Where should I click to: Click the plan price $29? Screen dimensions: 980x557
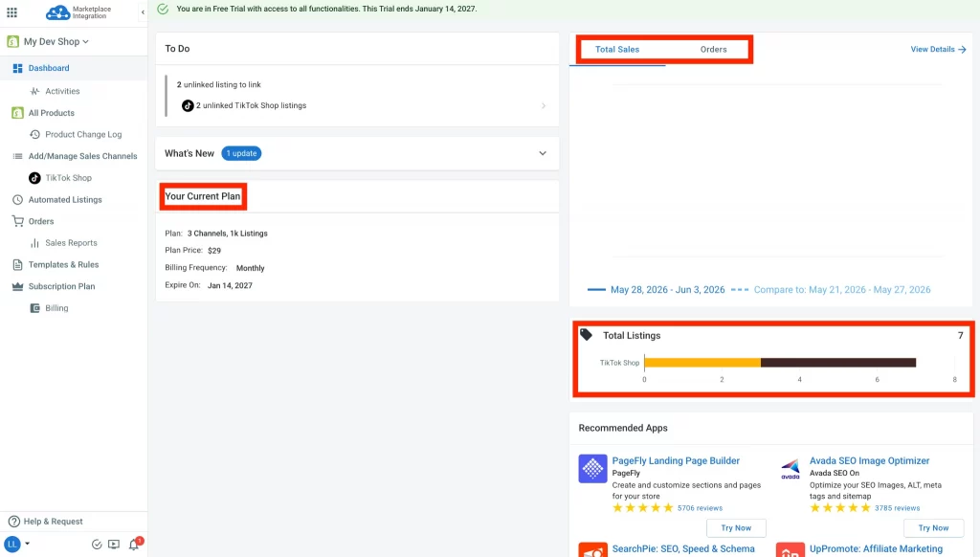point(214,251)
